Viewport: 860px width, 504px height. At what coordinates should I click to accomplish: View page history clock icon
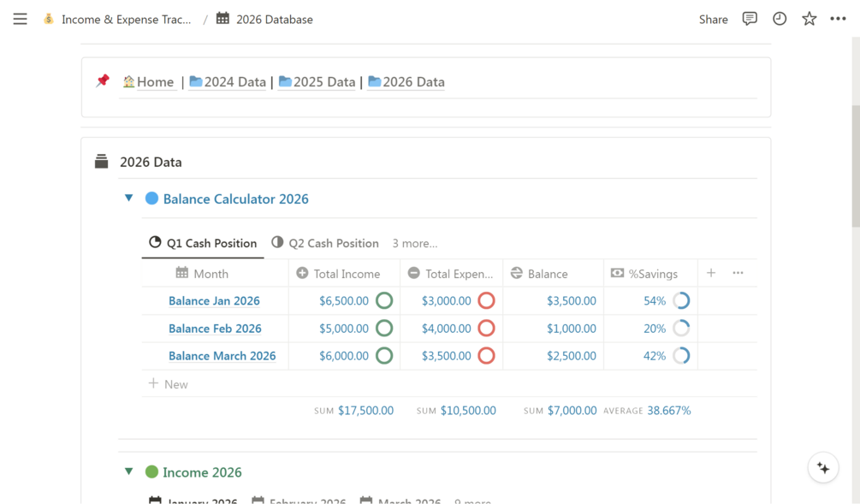tap(780, 19)
